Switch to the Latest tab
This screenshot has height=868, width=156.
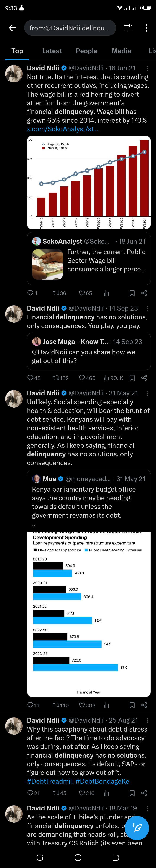[x=52, y=51]
